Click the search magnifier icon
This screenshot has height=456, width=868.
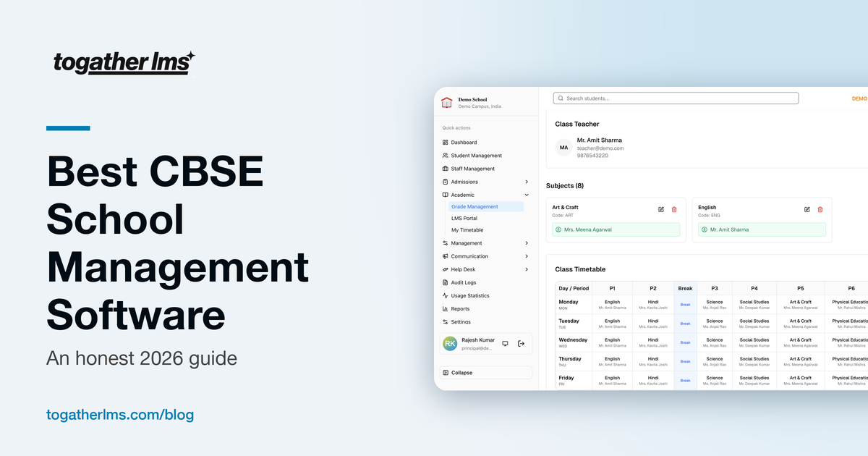[x=561, y=98]
